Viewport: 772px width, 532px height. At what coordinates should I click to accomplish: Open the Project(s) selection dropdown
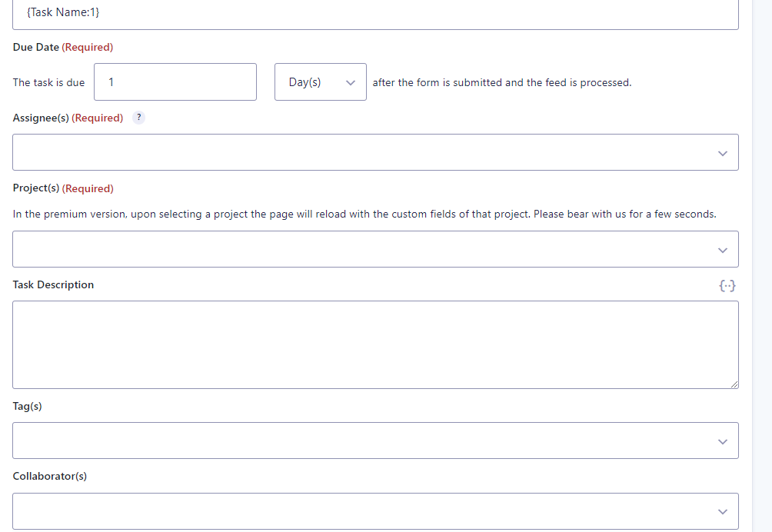(x=375, y=249)
